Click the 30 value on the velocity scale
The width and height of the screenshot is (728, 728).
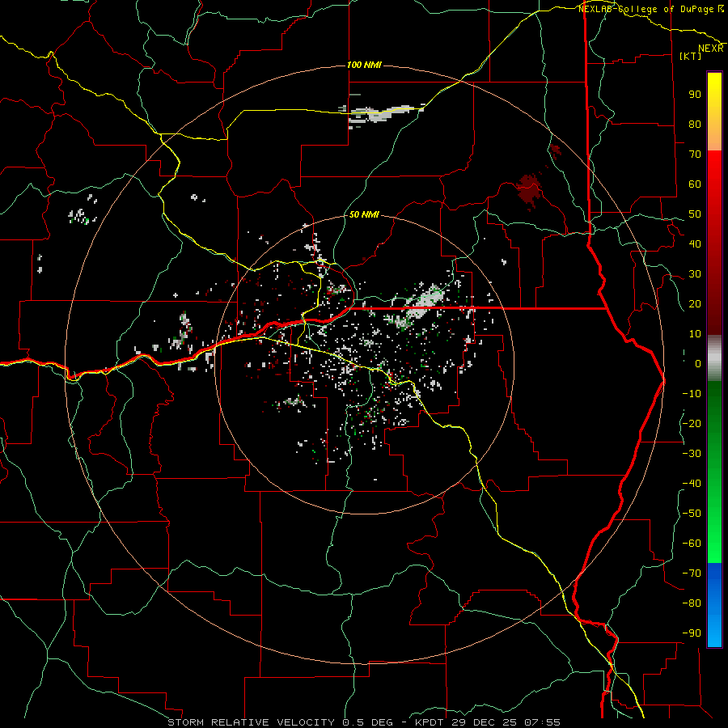695,274
